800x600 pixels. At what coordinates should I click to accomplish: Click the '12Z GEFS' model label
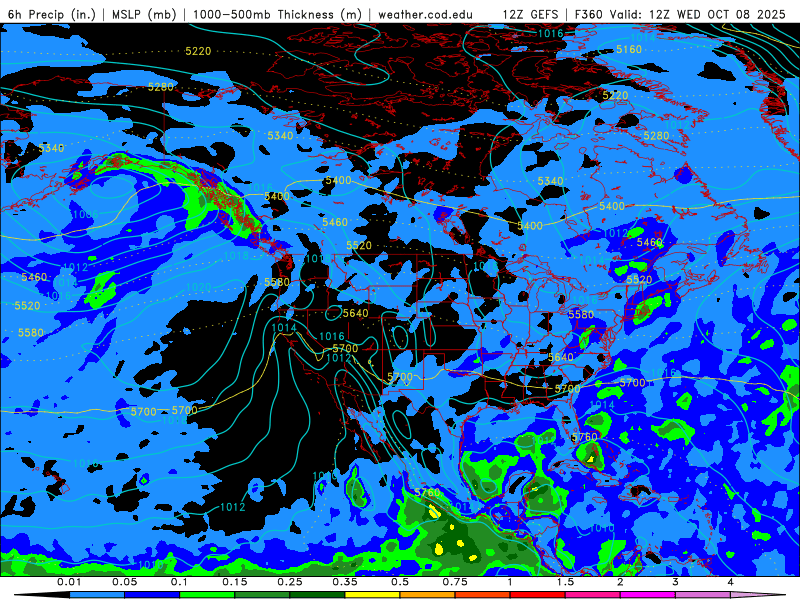pos(531,14)
